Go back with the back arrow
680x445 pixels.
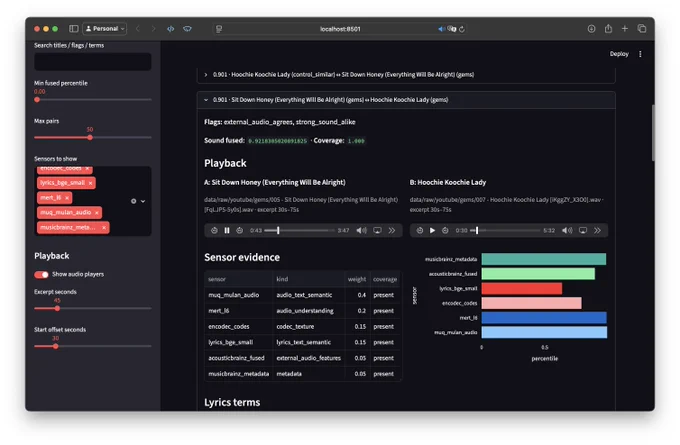coord(138,29)
